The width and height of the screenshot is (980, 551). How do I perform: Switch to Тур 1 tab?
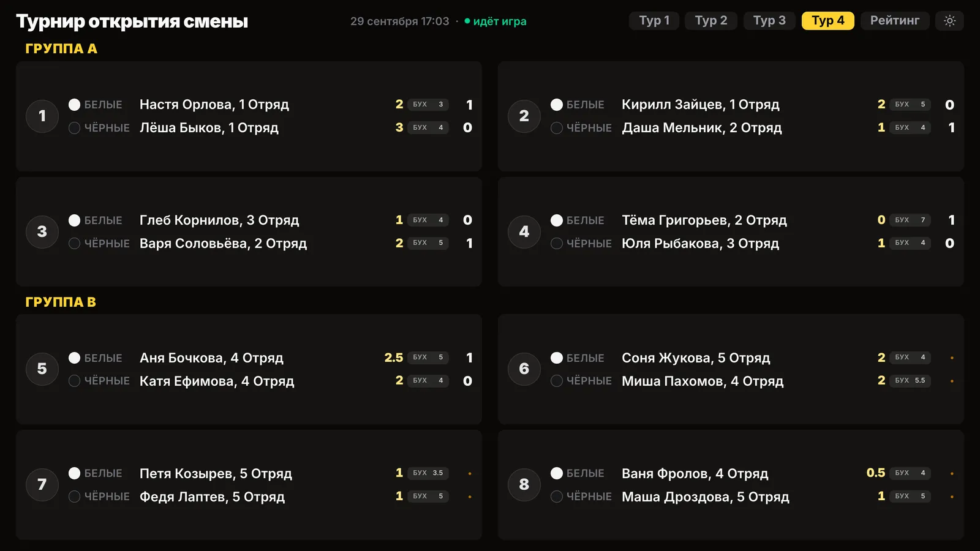[x=654, y=21]
